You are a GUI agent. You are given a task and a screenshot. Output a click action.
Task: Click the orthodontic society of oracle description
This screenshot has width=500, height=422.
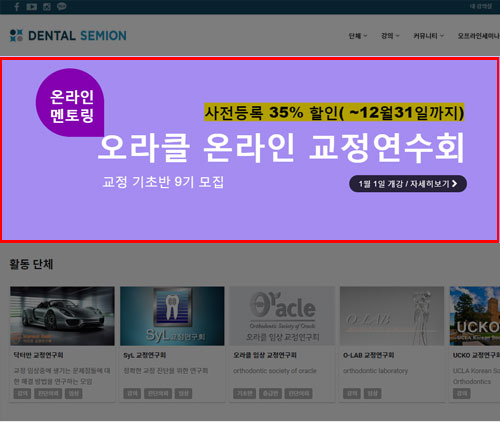pos(275,371)
